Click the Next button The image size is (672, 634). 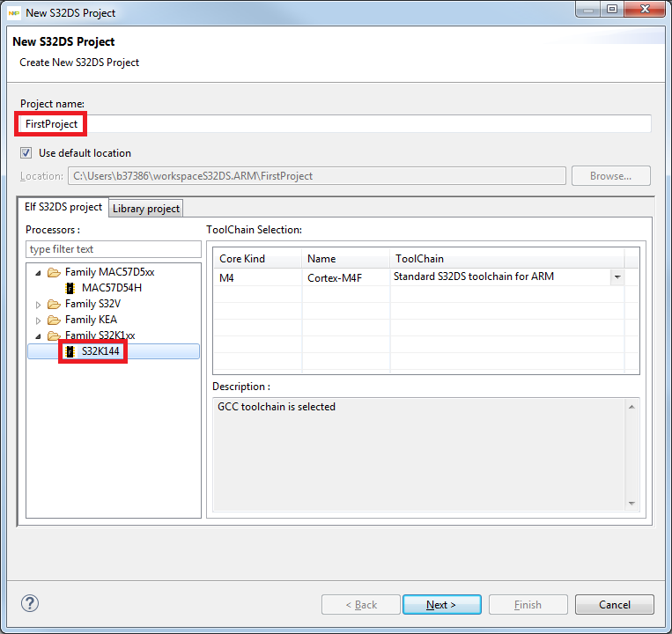pos(442,604)
